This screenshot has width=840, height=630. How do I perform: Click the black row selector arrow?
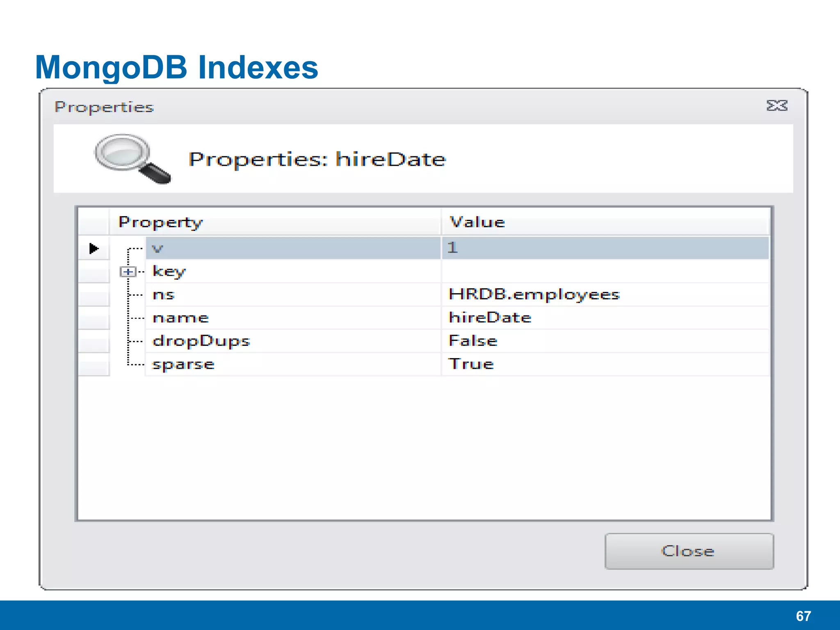(94, 248)
